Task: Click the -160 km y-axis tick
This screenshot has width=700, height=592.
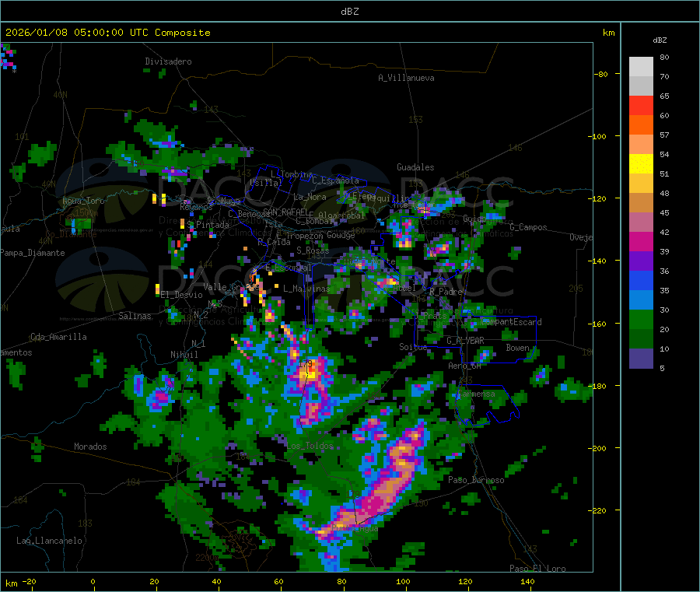Action: (x=599, y=324)
